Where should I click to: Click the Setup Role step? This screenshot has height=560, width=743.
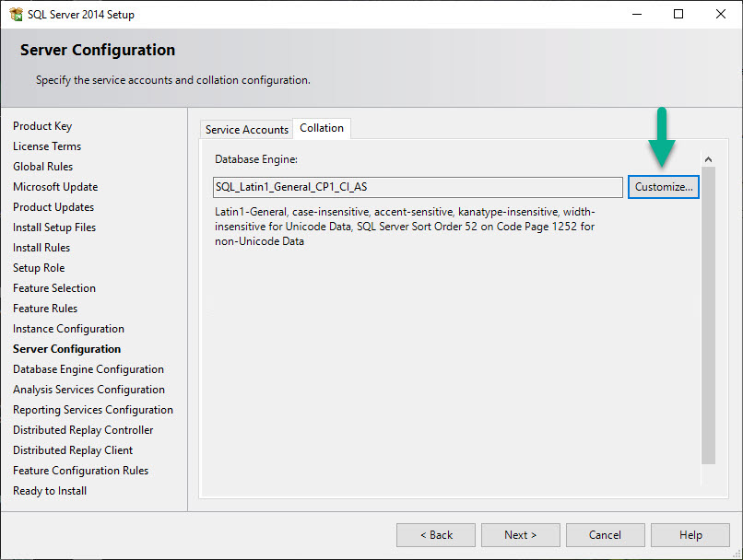pyautogui.click(x=39, y=268)
